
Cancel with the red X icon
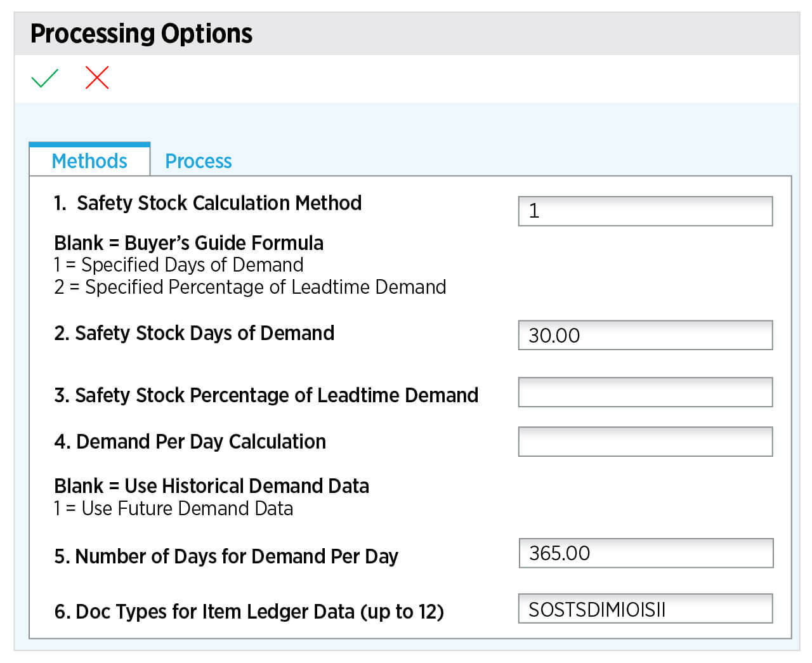97,78
